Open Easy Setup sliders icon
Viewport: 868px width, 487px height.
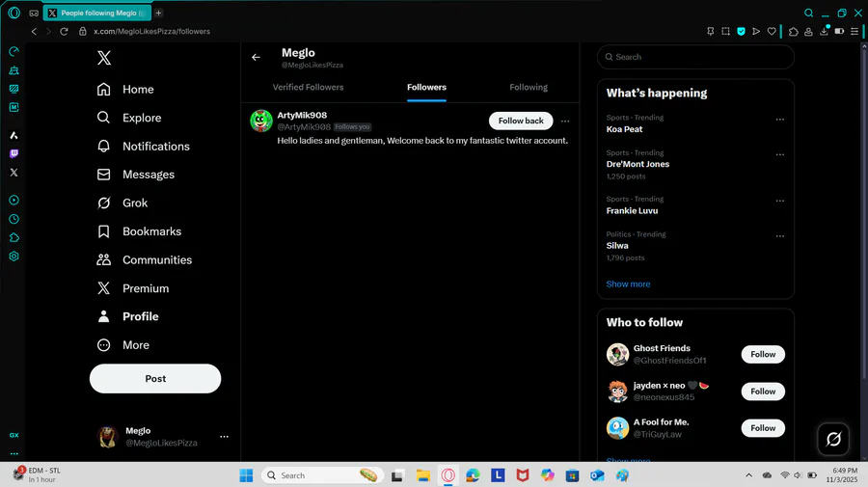click(x=854, y=32)
